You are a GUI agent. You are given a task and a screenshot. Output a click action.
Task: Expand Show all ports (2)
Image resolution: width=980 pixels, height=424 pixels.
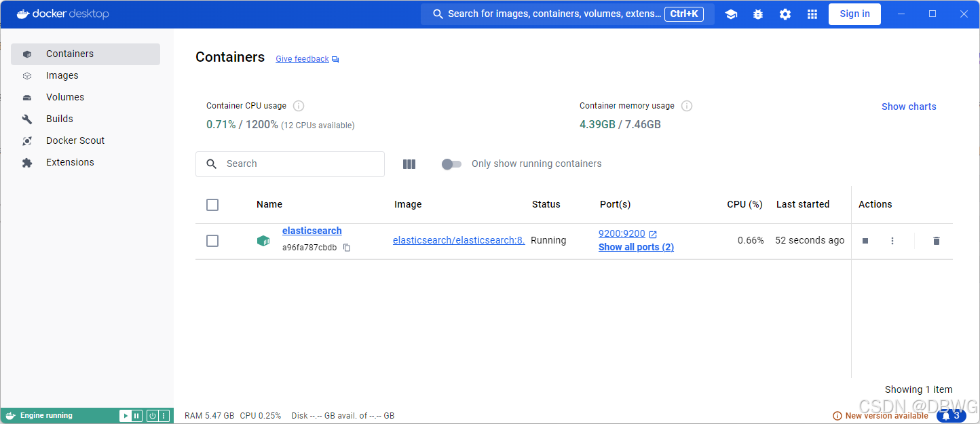636,248
